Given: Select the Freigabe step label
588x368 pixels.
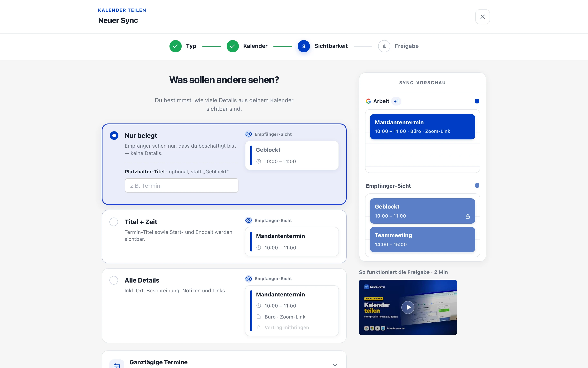Looking at the screenshot, I should point(406,46).
